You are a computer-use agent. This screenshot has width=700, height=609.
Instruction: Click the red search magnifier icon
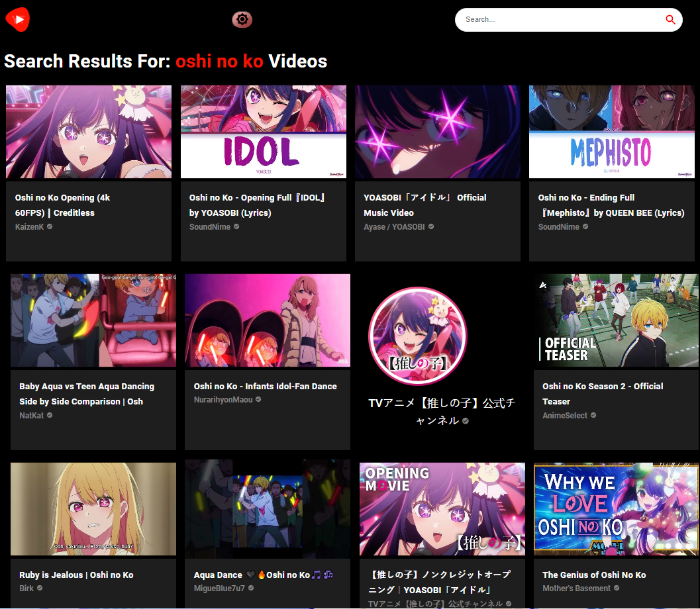click(670, 20)
